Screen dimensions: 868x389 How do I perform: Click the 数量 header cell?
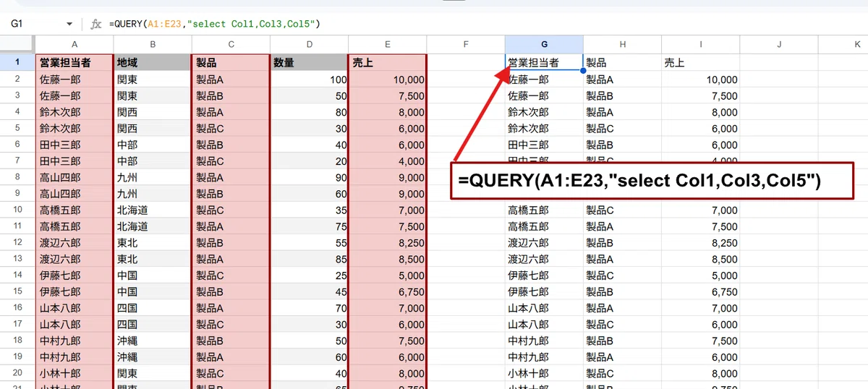click(x=309, y=63)
